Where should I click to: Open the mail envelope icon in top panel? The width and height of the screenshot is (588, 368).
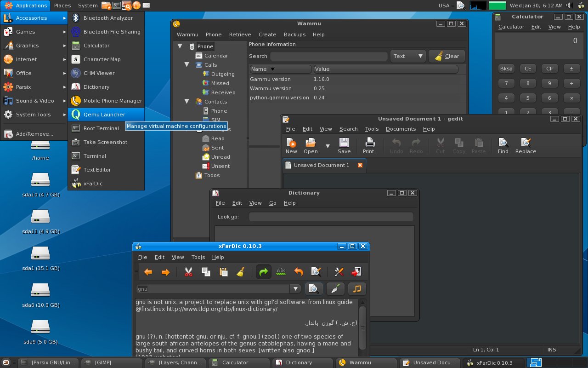click(x=146, y=6)
